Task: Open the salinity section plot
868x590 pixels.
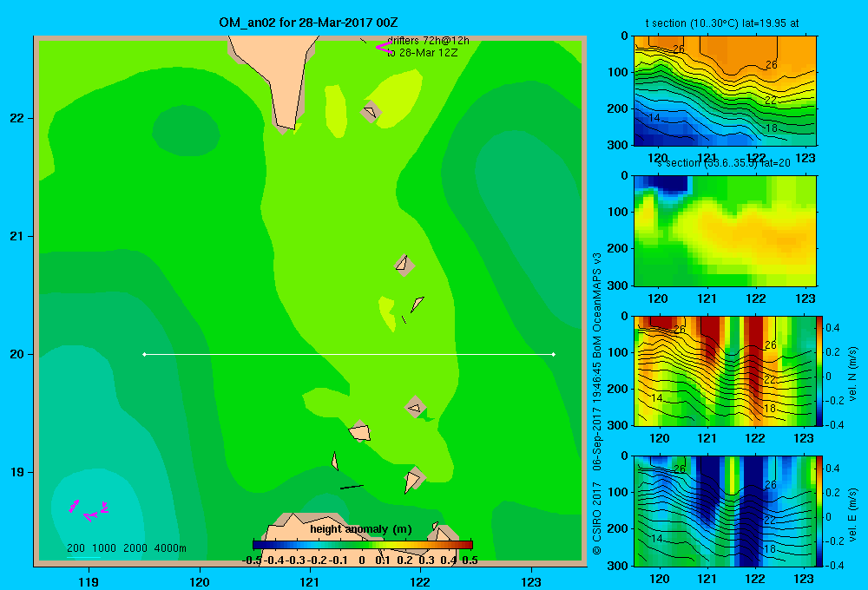Action: 725,231
